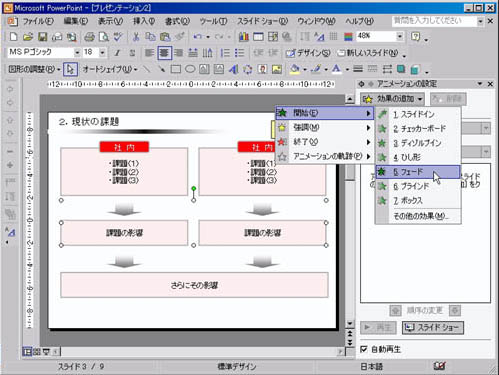The image size is (499, 375).
Task: Open the スライドショー menu
Action: (x=262, y=21)
